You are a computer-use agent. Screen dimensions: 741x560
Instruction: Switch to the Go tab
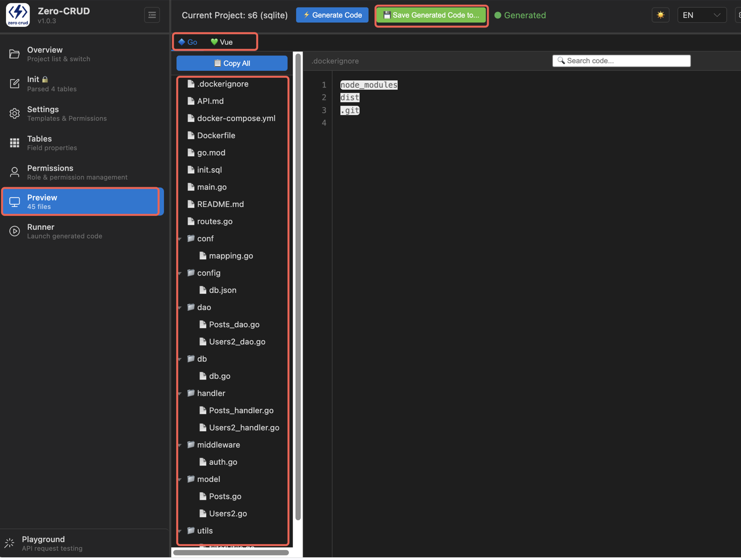tap(188, 42)
